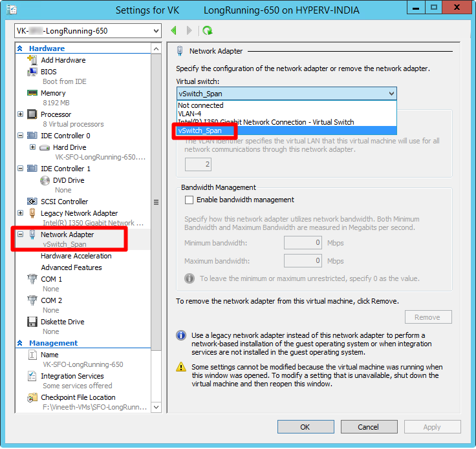Click the Diskette Drive floppy icon
Viewport: 476px width, 449px height.
(32, 322)
